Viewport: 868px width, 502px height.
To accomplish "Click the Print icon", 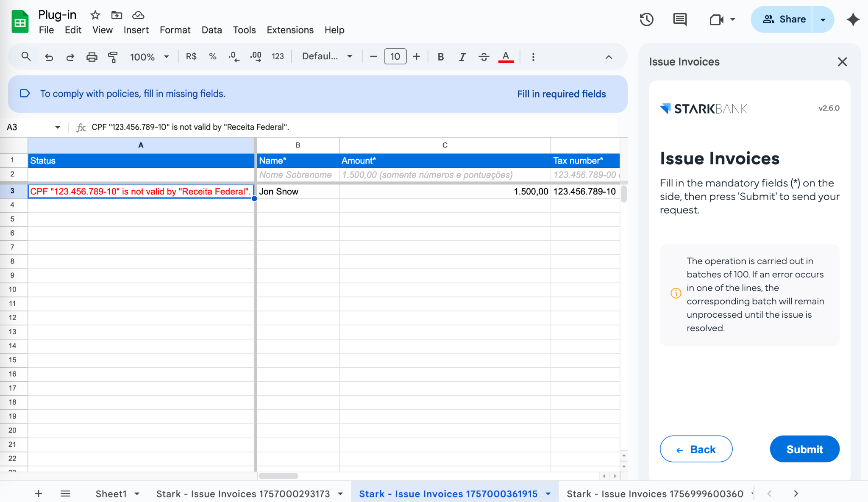I will point(92,57).
